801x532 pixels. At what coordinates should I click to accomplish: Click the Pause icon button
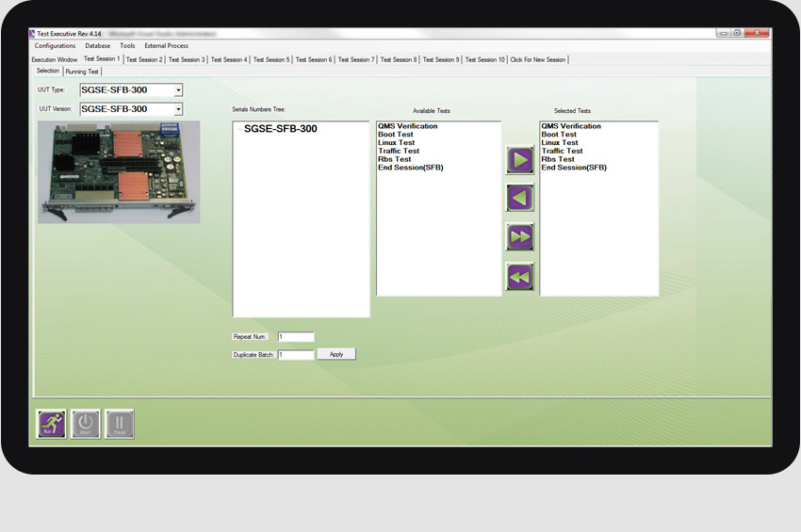[x=120, y=424]
